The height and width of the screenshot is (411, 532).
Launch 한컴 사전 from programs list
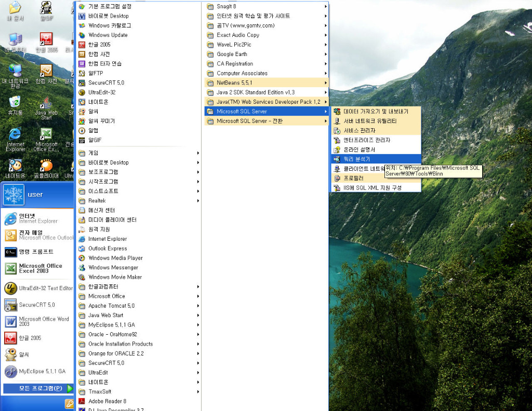point(138,54)
